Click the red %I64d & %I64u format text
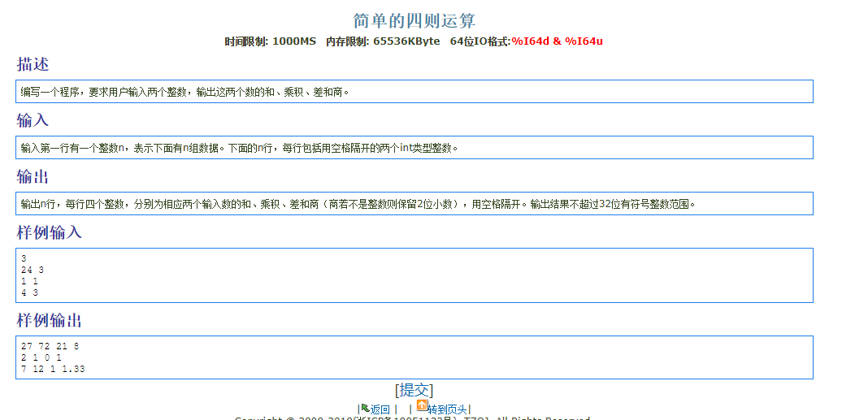This screenshot has height=420, width=868. [557, 41]
